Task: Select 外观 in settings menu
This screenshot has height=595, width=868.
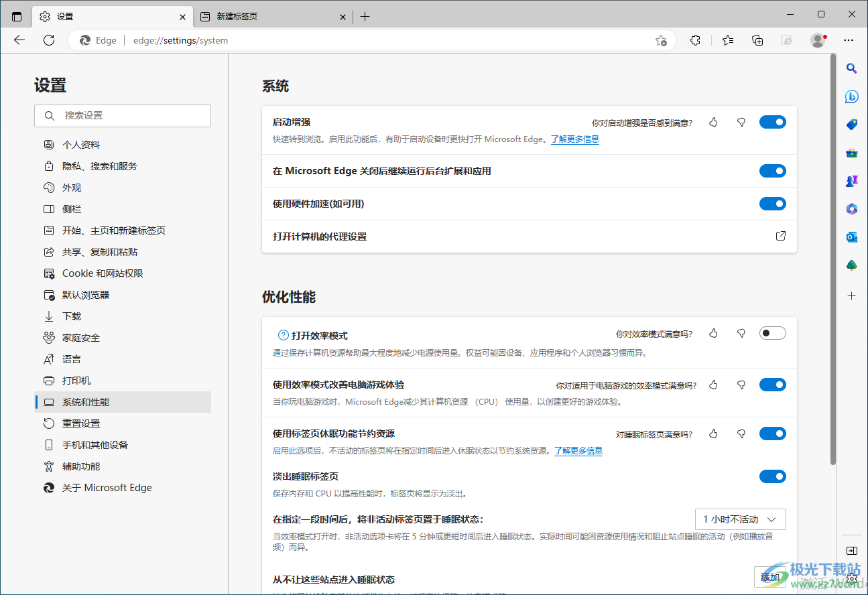Action: click(123, 188)
